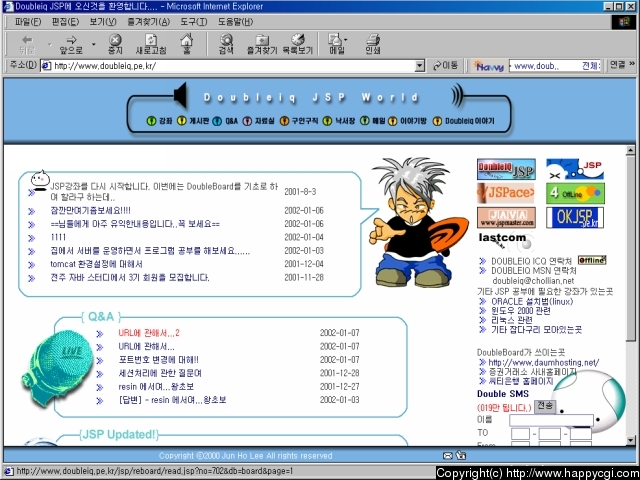Viewport: 640px width, 480px height.
Task: Open Doubleiq 이야기 navigation item
Action: click(463, 121)
